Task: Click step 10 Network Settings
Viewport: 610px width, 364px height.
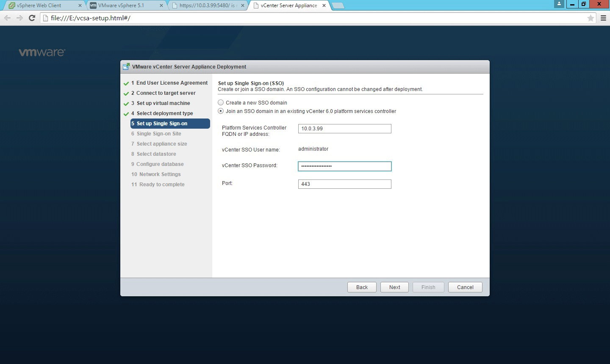Action: pos(156,174)
